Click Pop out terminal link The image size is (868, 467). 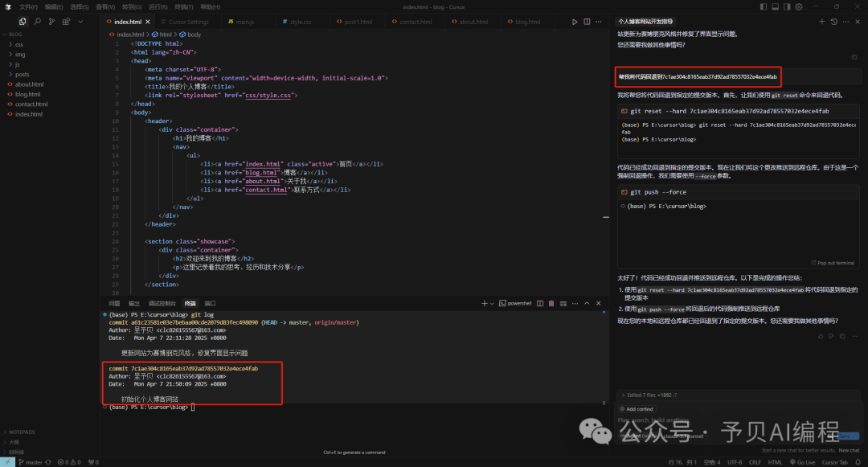pyautogui.click(x=835, y=263)
